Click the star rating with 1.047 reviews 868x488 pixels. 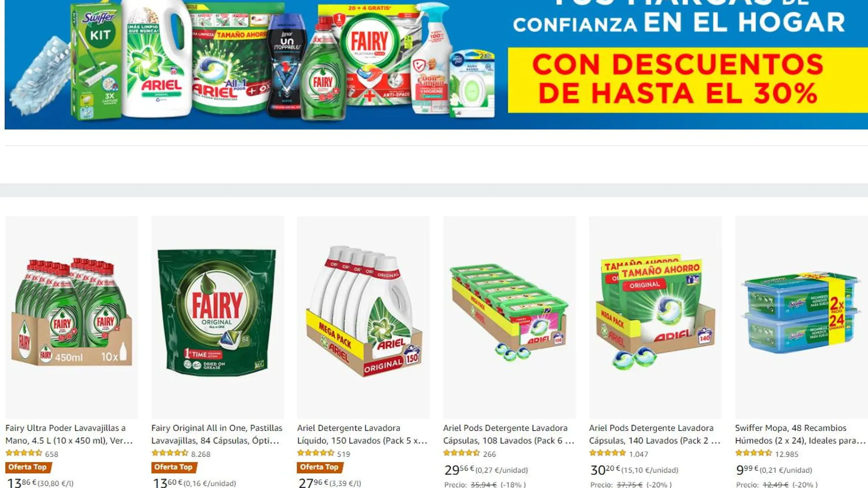[x=608, y=453]
